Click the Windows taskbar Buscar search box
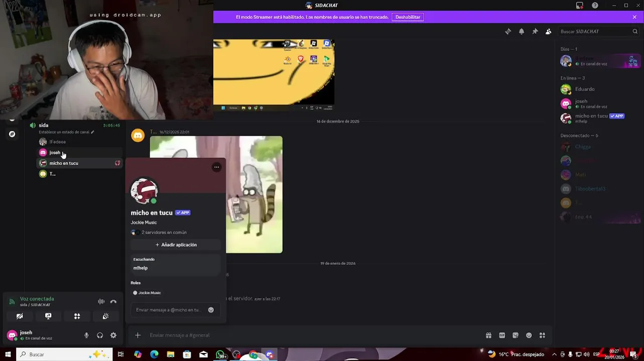 [64, 354]
